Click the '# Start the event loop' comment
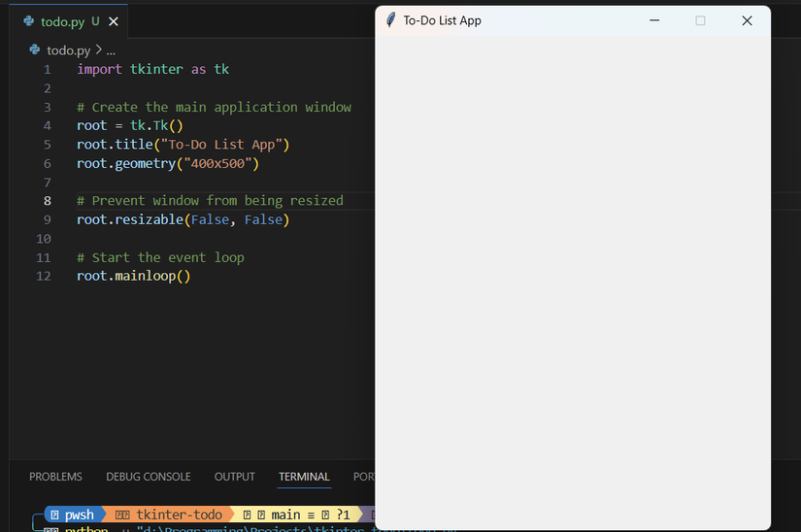This screenshot has height=532, width=801. pyautogui.click(x=160, y=257)
